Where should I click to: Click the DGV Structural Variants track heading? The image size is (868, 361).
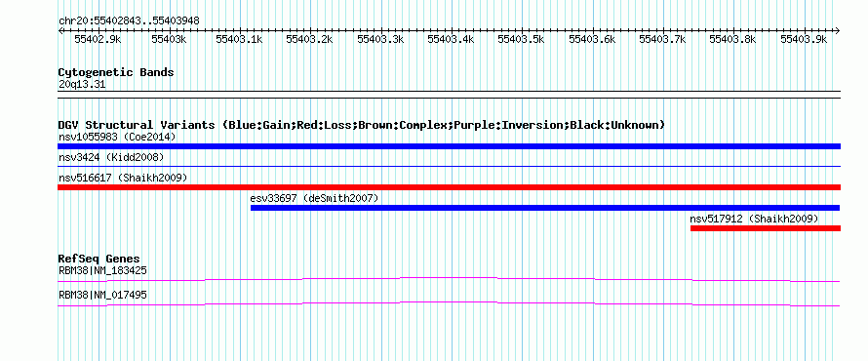(x=361, y=125)
